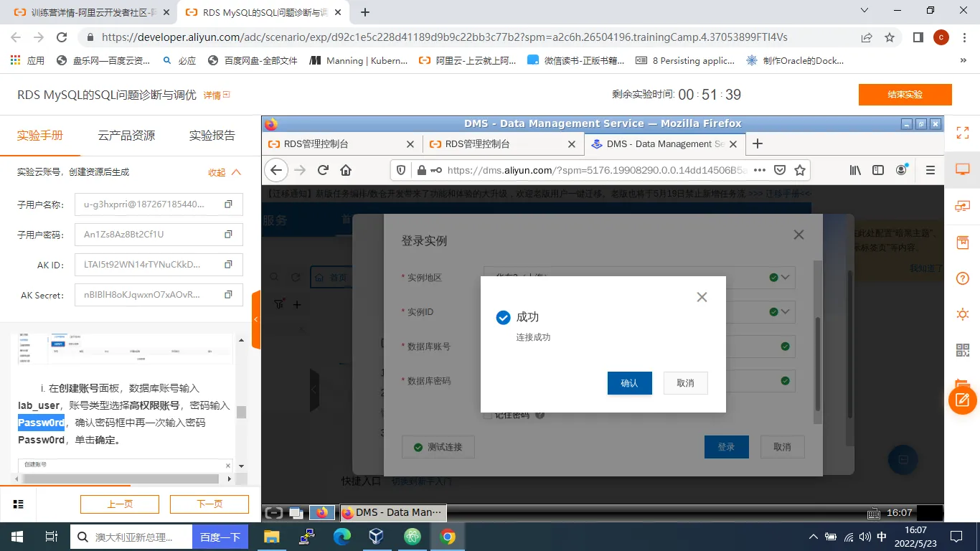Click 测试连接 button in login dialog
This screenshot has width=980, height=551.
tap(438, 447)
